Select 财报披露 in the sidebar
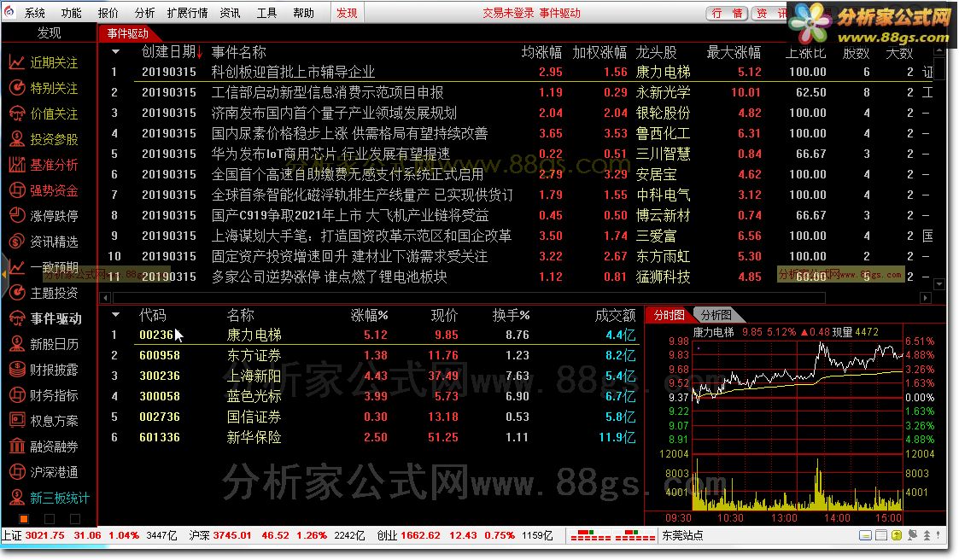Image resolution: width=959 pixels, height=560 pixels. point(44,370)
